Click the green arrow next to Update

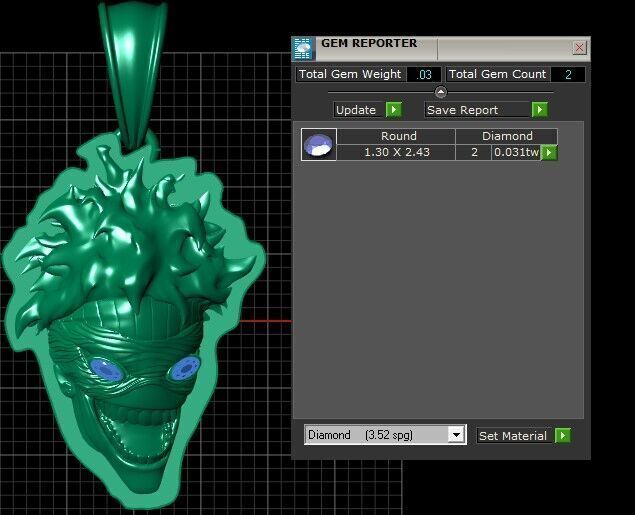pos(394,110)
